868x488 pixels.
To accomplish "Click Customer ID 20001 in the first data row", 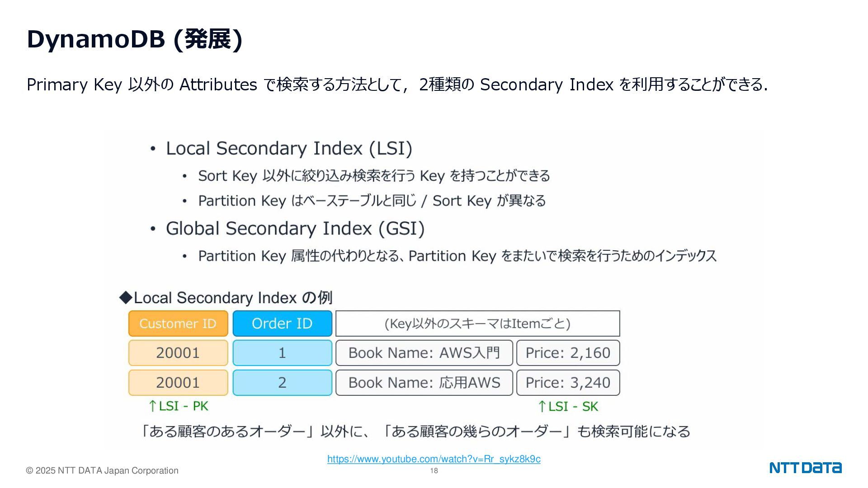I will coord(178,353).
